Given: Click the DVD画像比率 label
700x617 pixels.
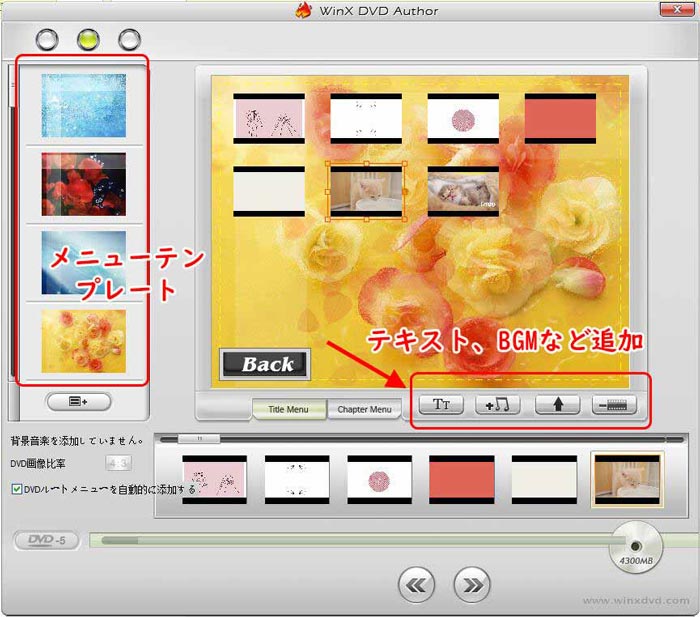Looking at the screenshot, I should click(38, 463).
